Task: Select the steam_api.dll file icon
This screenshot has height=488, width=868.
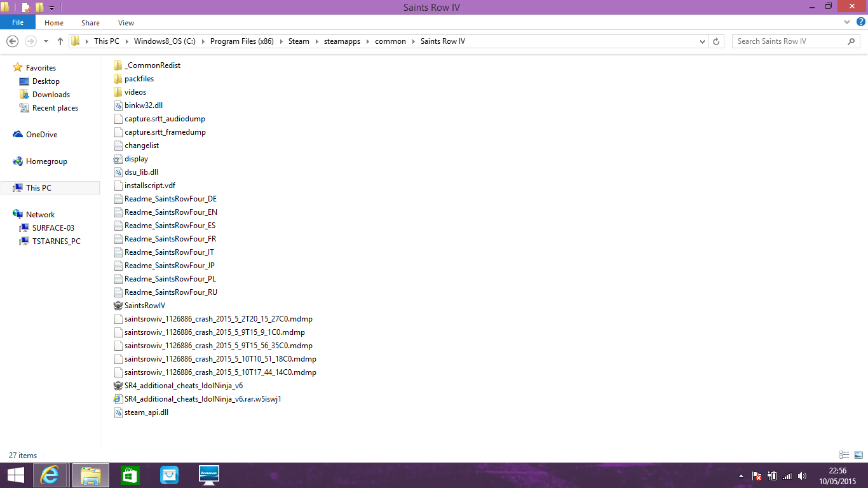Action: [x=118, y=412]
